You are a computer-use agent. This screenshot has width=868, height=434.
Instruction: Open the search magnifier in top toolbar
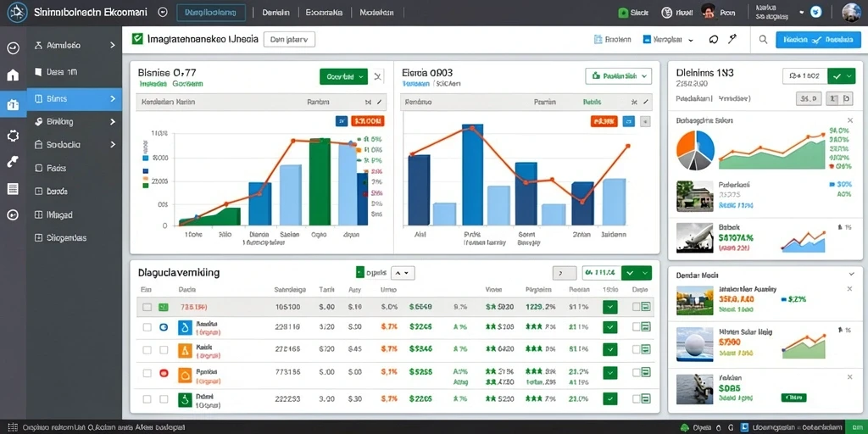click(763, 39)
